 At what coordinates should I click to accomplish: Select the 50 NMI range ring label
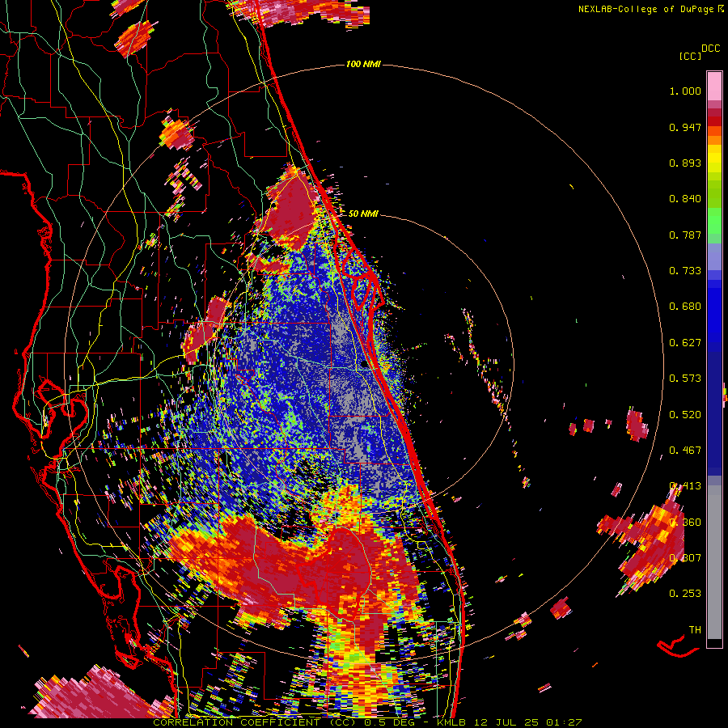click(363, 214)
